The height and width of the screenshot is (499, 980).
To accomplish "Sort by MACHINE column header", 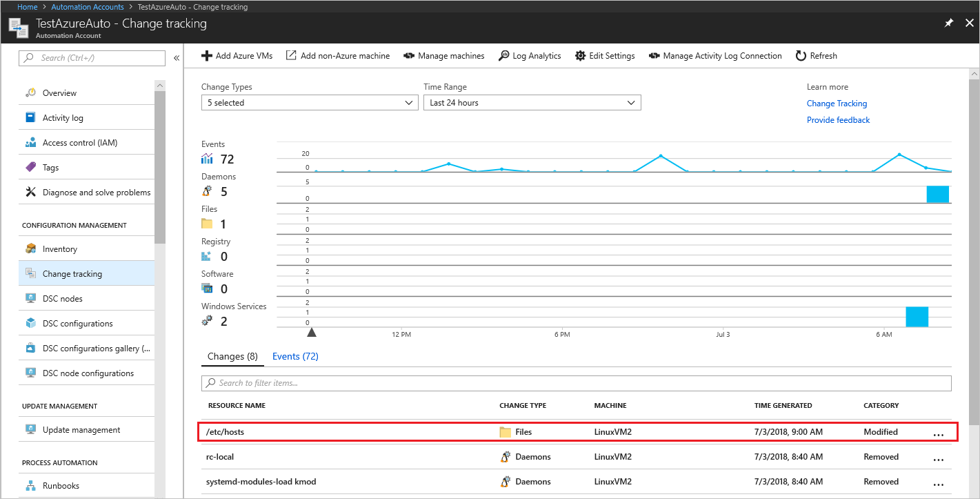I will (610, 405).
